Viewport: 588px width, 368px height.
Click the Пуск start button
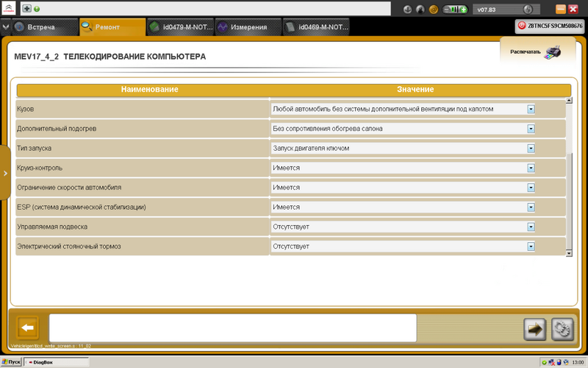(x=12, y=363)
